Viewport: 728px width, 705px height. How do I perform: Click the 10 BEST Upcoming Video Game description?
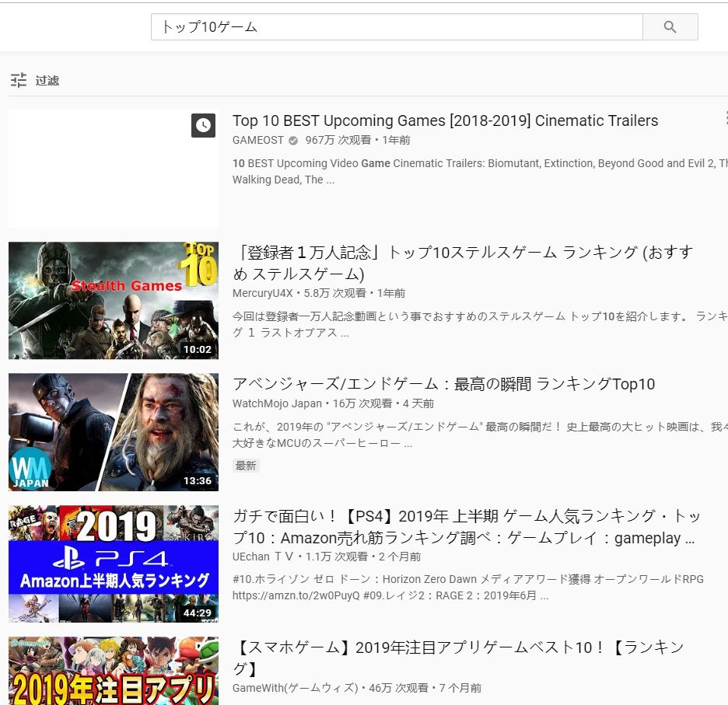click(x=480, y=171)
